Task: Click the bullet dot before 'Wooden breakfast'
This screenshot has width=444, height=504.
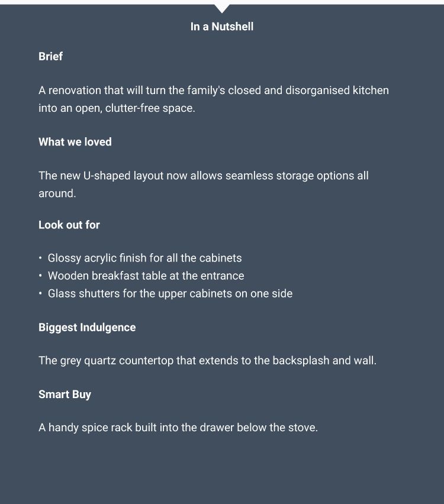Action: 40,276
